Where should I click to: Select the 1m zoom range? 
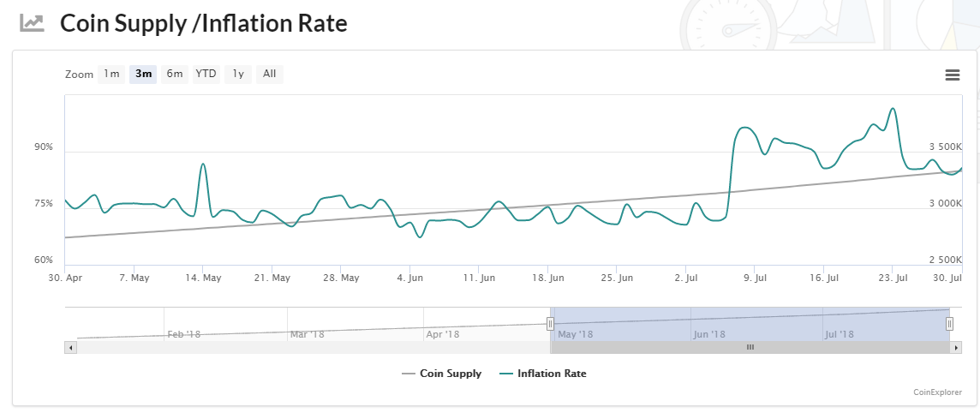[x=111, y=75]
